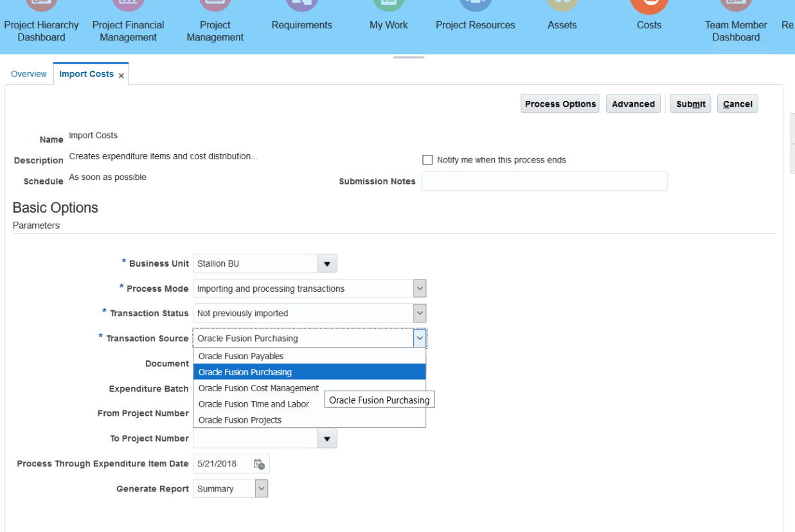Image resolution: width=795 pixels, height=532 pixels.
Task: Click the 'Basic Options' heading
Action: pos(55,208)
